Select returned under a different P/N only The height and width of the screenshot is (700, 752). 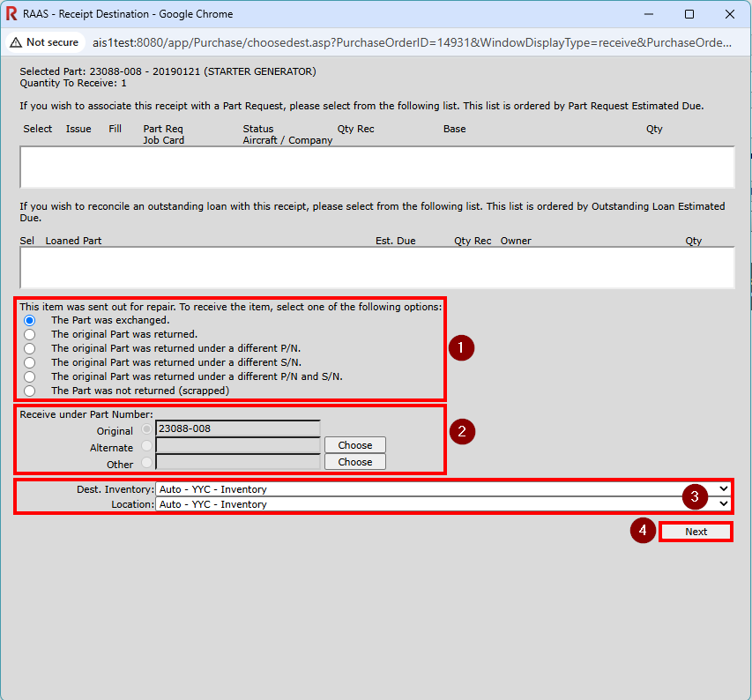pos(30,348)
